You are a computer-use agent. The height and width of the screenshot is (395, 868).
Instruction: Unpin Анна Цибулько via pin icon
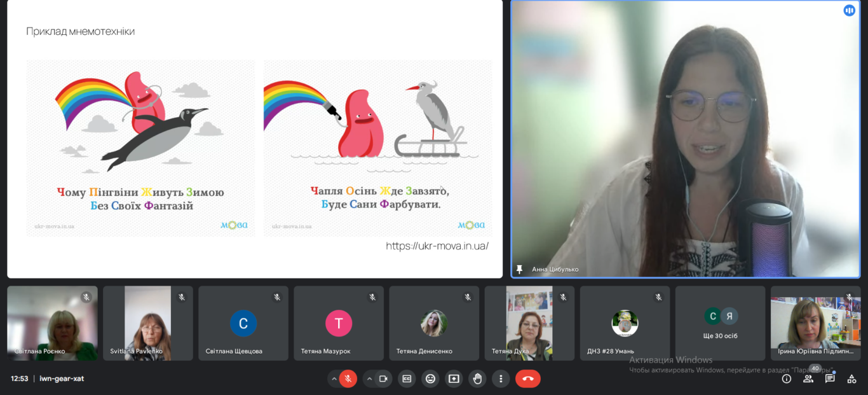tap(519, 269)
